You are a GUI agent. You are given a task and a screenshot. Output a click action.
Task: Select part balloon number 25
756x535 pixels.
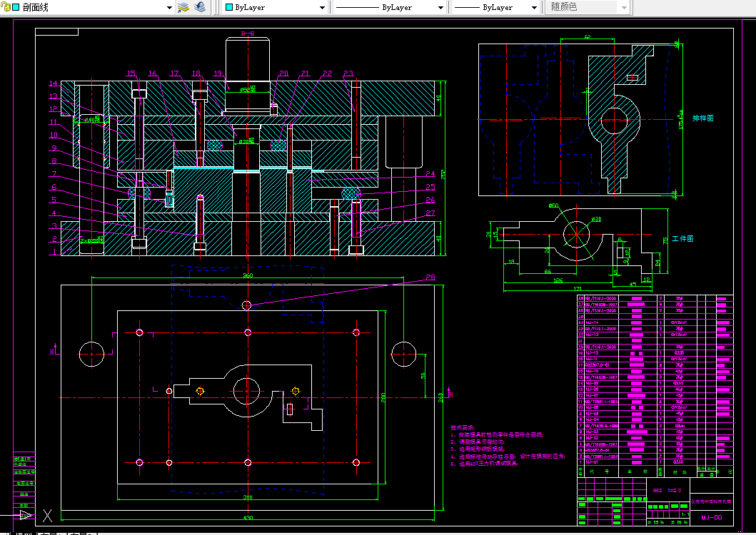click(x=430, y=187)
